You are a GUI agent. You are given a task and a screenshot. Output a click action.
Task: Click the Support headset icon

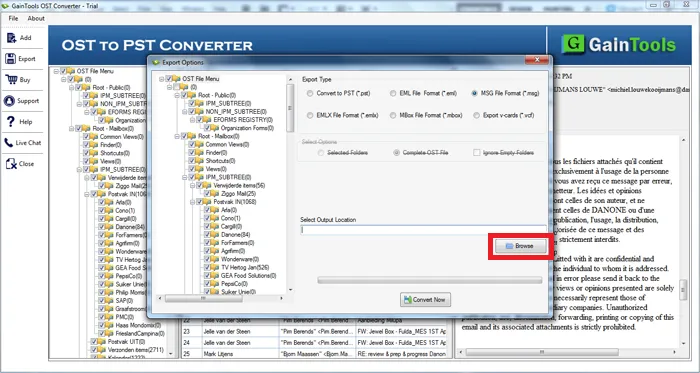point(9,101)
